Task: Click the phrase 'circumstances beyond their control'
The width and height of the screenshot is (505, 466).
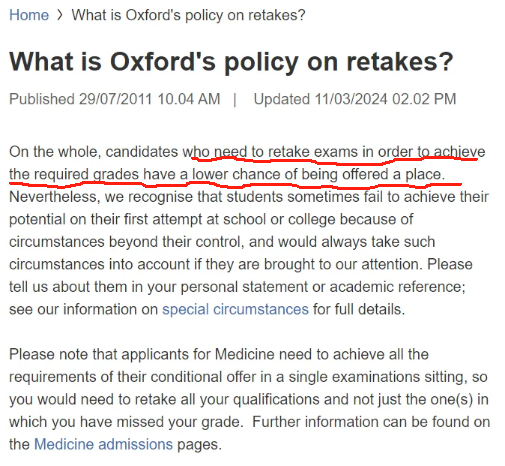Action: [125, 242]
